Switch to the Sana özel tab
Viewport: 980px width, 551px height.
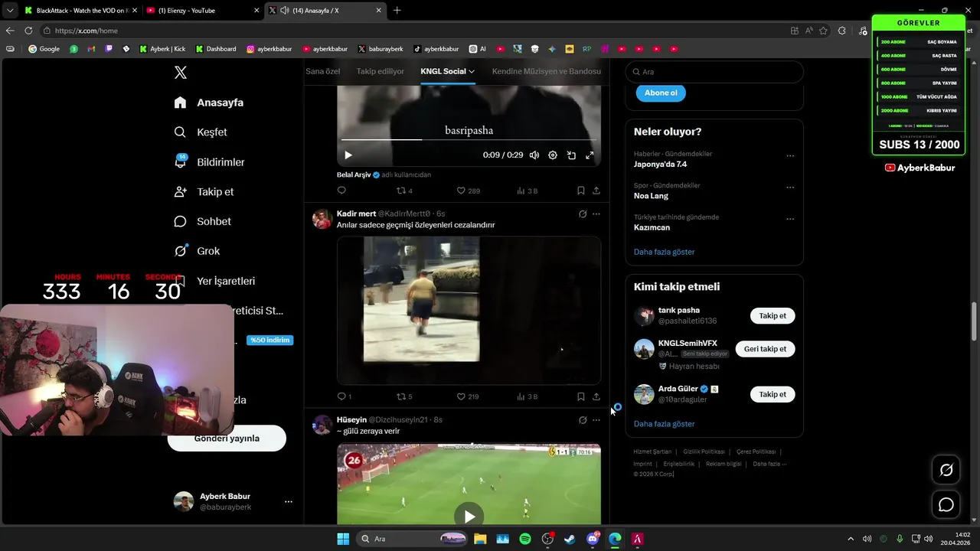[x=322, y=71]
